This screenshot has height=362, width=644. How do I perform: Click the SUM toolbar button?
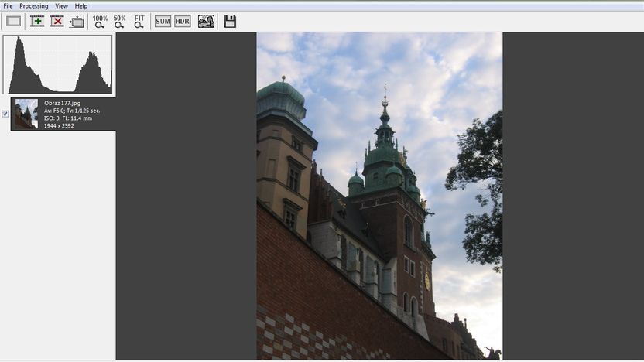(163, 22)
